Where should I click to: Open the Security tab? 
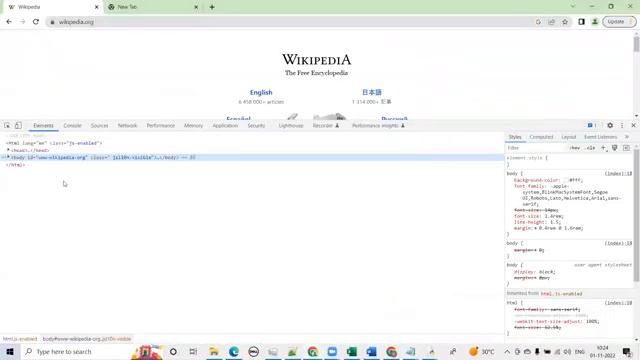tap(256, 126)
